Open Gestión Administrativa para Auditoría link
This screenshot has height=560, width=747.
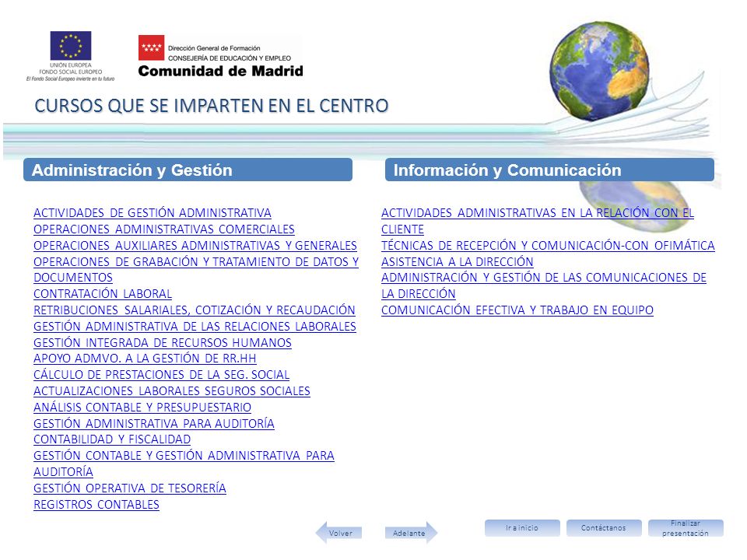point(154,423)
